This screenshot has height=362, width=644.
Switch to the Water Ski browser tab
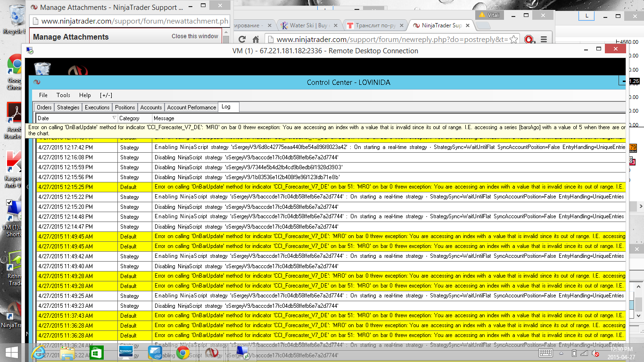310,25
